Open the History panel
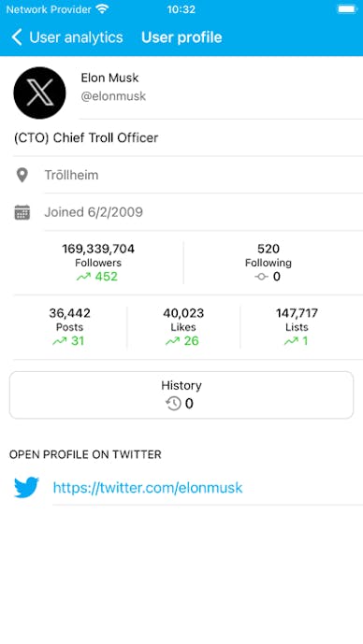The image size is (363, 644). point(181,395)
